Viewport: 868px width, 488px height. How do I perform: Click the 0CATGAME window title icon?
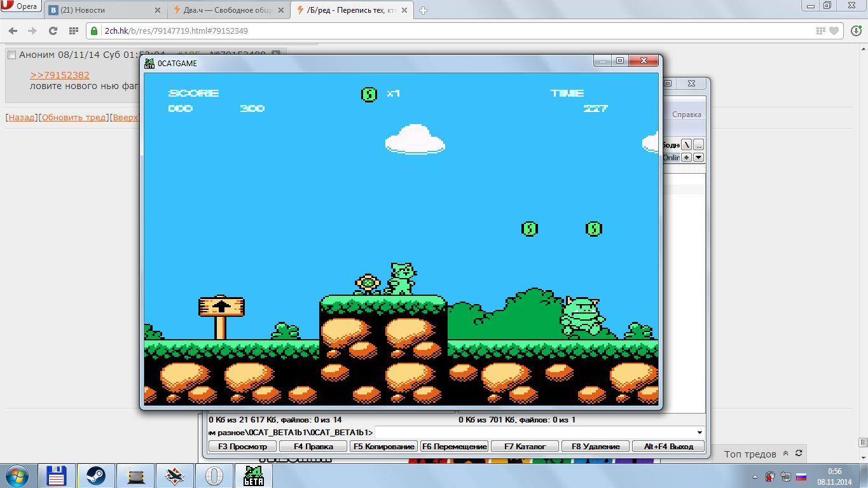point(149,64)
